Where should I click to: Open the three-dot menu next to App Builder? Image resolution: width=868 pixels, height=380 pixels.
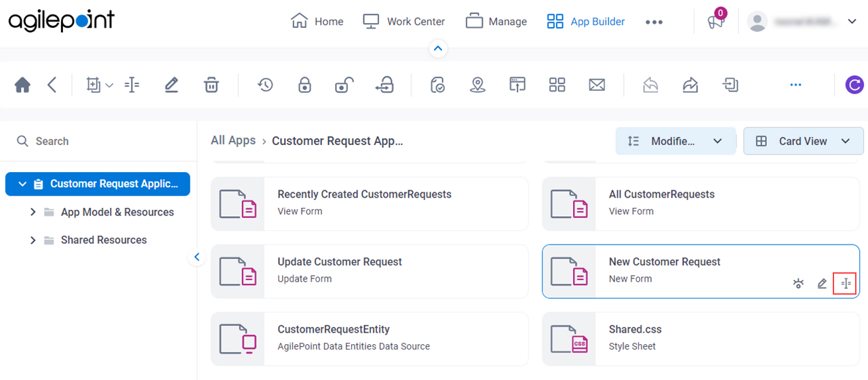click(654, 22)
